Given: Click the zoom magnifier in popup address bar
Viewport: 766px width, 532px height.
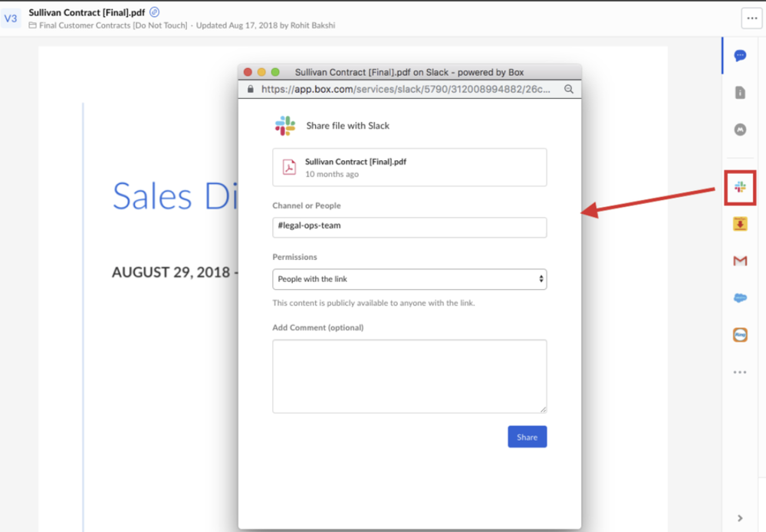Looking at the screenshot, I should pos(569,89).
